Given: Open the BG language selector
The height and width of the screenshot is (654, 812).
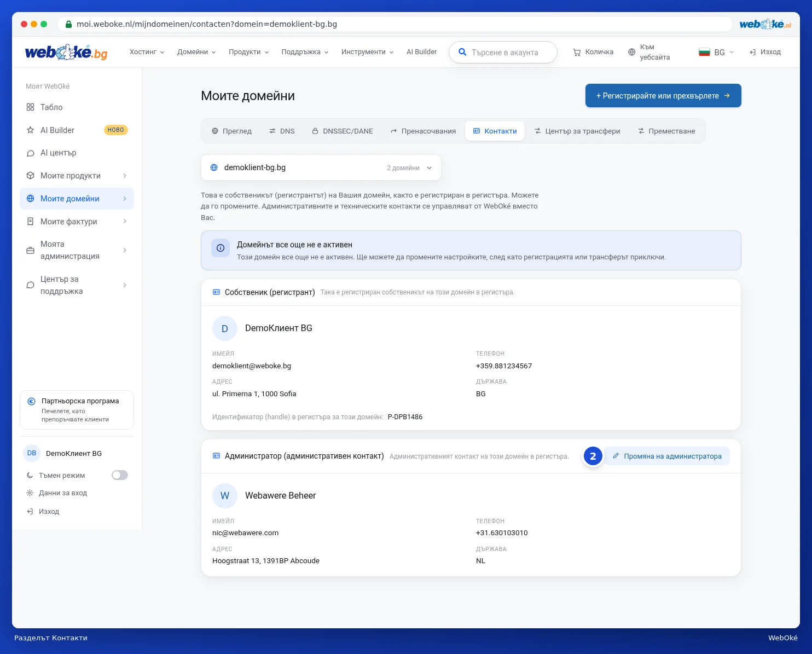Looking at the screenshot, I should click(717, 52).
